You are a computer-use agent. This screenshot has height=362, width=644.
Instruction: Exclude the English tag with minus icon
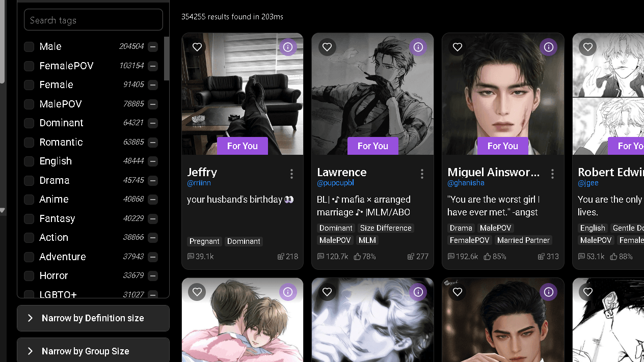pyautogui.click(x=153, y=161)
